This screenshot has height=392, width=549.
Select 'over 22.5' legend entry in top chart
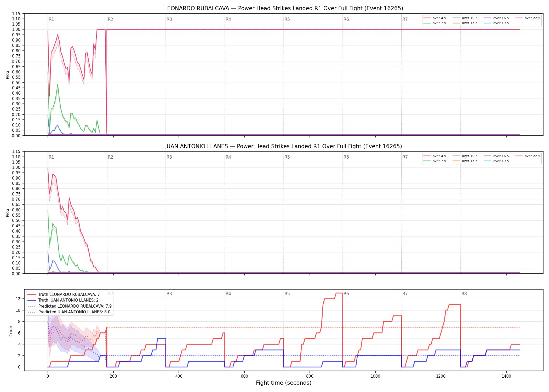coord(528,18)
